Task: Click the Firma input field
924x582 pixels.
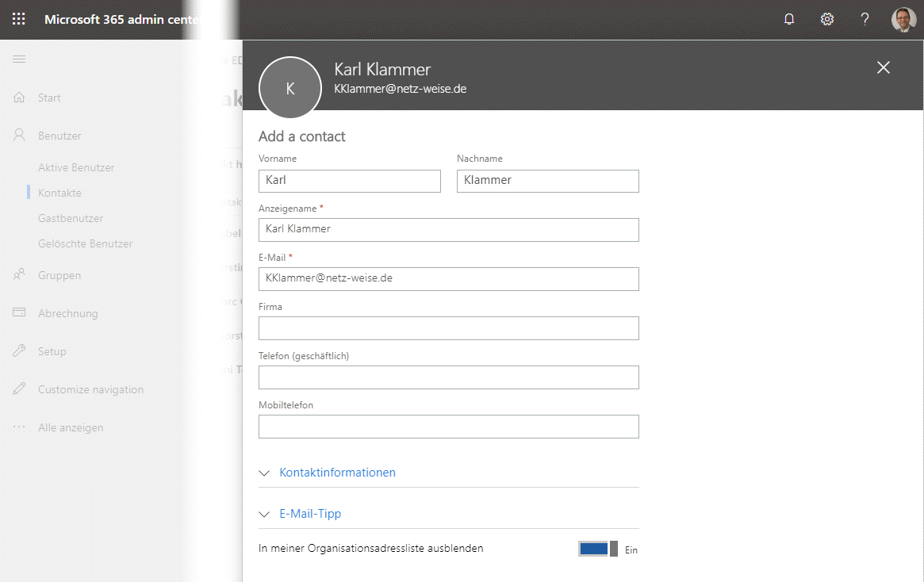Action: 448,328
